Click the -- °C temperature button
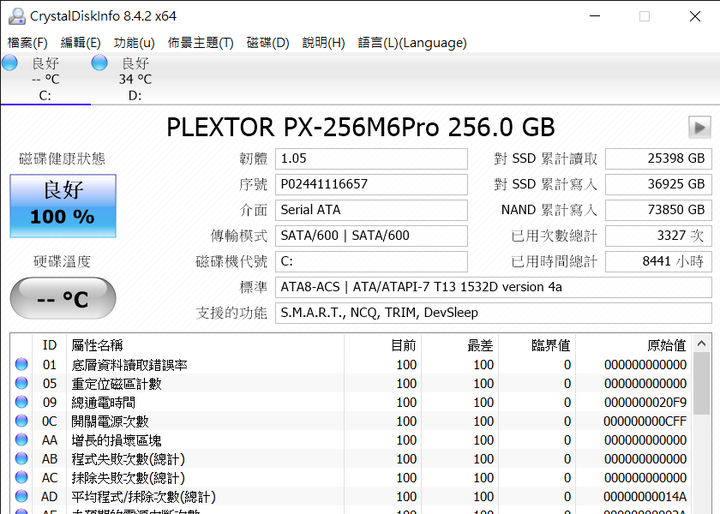Image resolution: width=720 pixels, height=514 pixels. (63, 298)
